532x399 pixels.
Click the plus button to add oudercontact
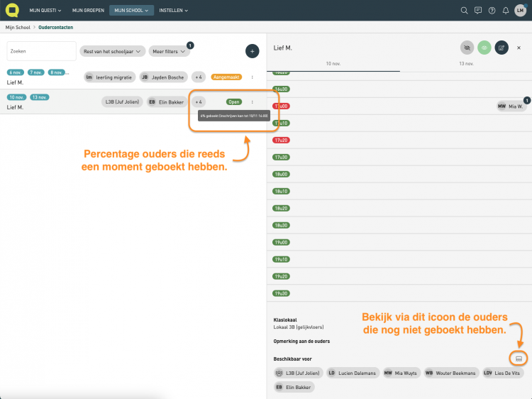point(252,51)
